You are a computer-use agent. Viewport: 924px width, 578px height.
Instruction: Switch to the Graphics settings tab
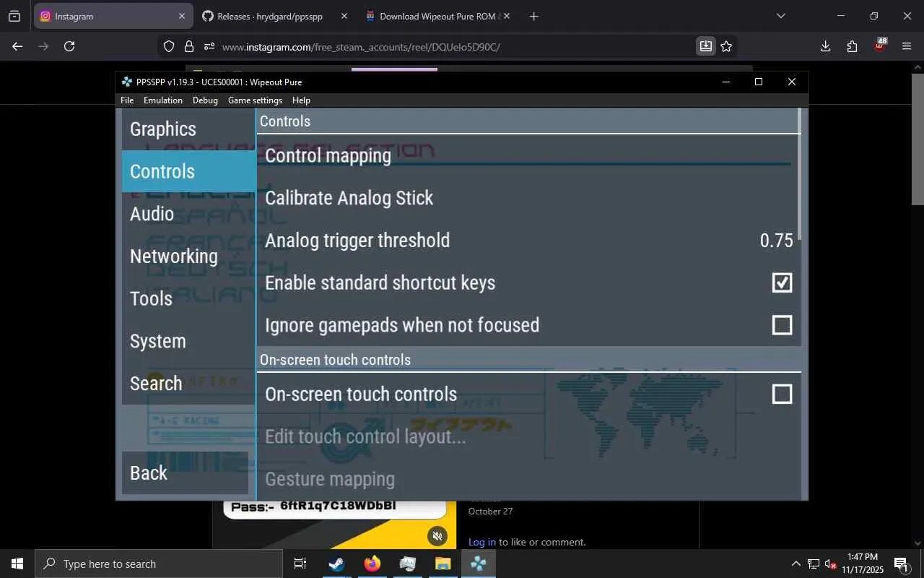click(189, 129)
